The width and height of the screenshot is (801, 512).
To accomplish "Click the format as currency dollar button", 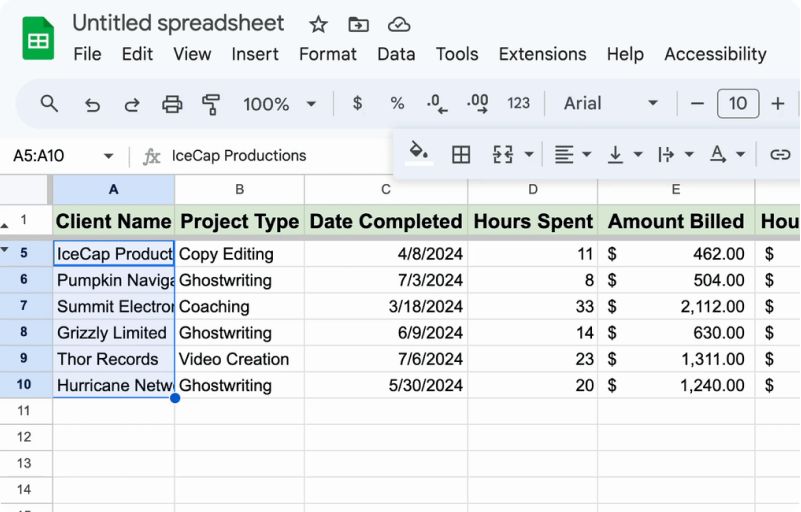I will tap(357, 104).
